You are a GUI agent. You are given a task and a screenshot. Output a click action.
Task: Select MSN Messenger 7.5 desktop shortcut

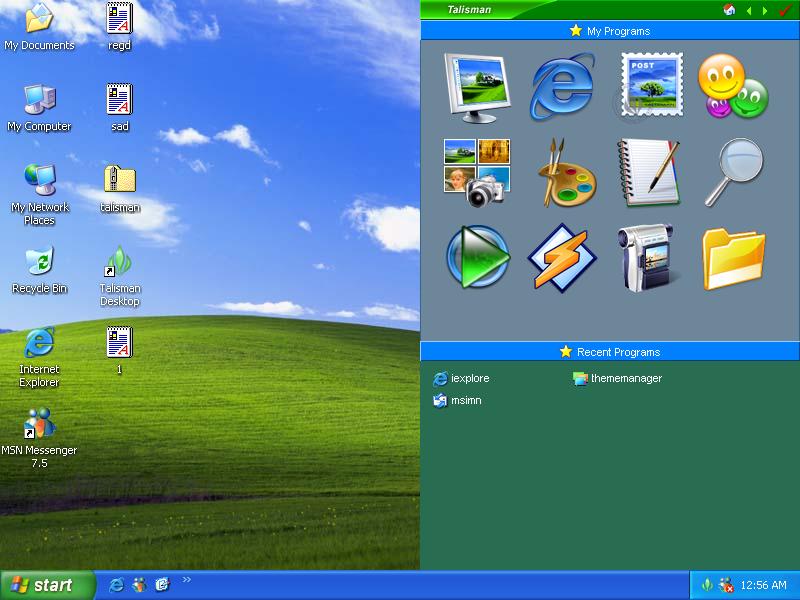39,438
